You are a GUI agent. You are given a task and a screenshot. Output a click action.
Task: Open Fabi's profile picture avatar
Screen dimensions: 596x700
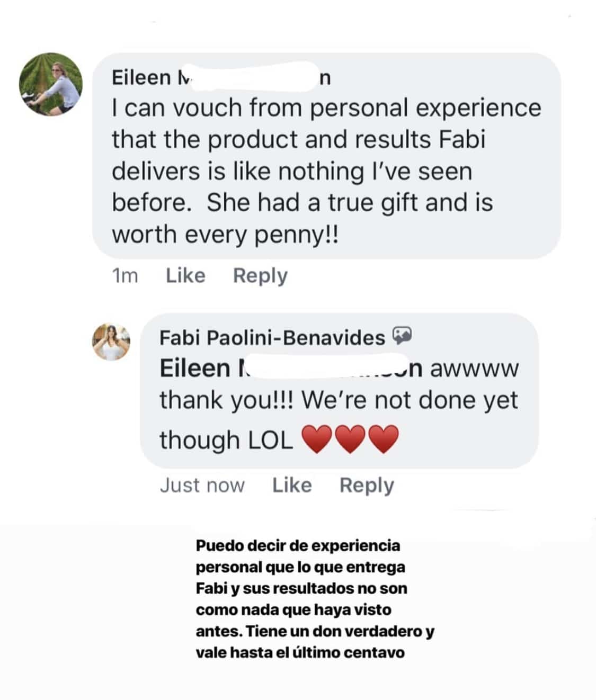(111, 341)
